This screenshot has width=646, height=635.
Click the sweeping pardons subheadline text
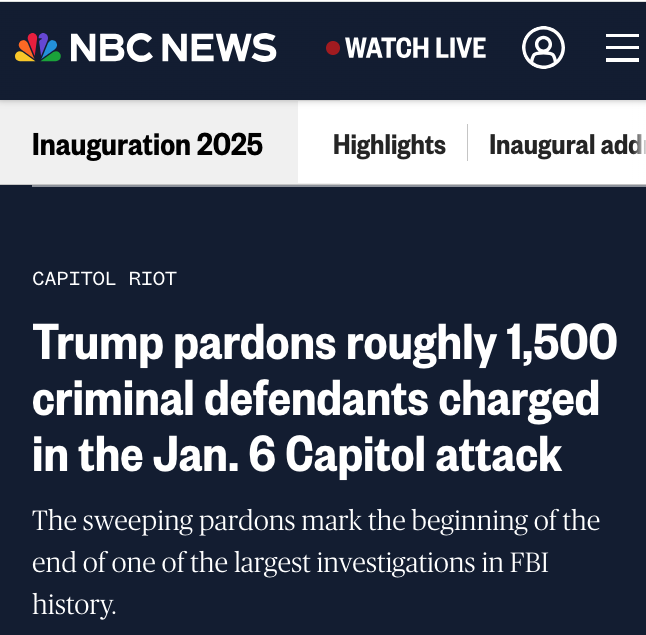point(315,562)
